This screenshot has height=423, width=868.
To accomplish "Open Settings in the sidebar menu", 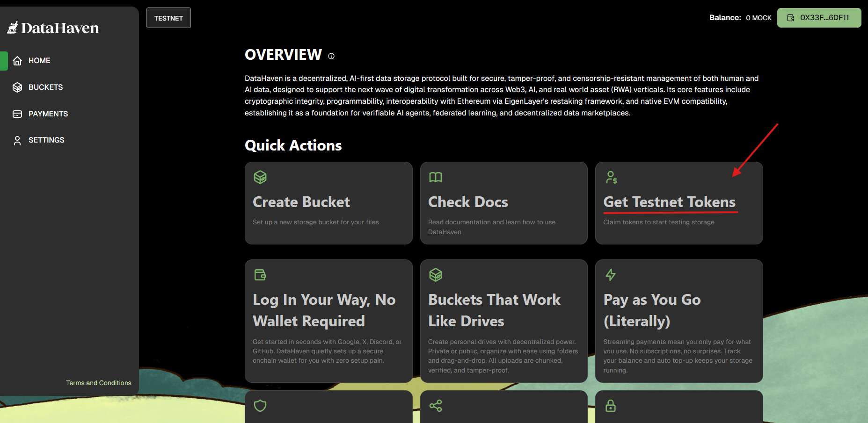I will pyautogui.click(x=46, y=140).
